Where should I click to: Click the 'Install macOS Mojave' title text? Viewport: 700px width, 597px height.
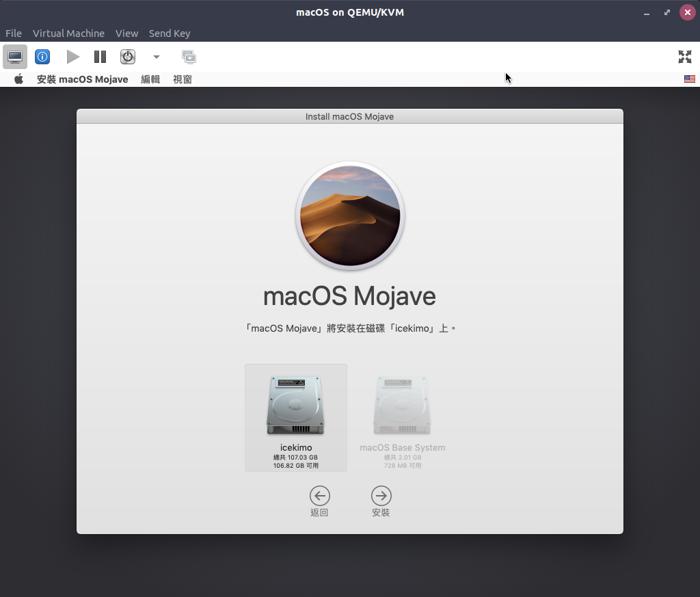349,116
